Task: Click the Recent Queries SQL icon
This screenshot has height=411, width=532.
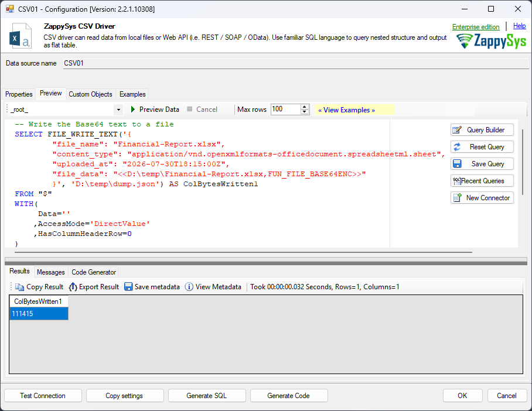Action: point(457,181)
